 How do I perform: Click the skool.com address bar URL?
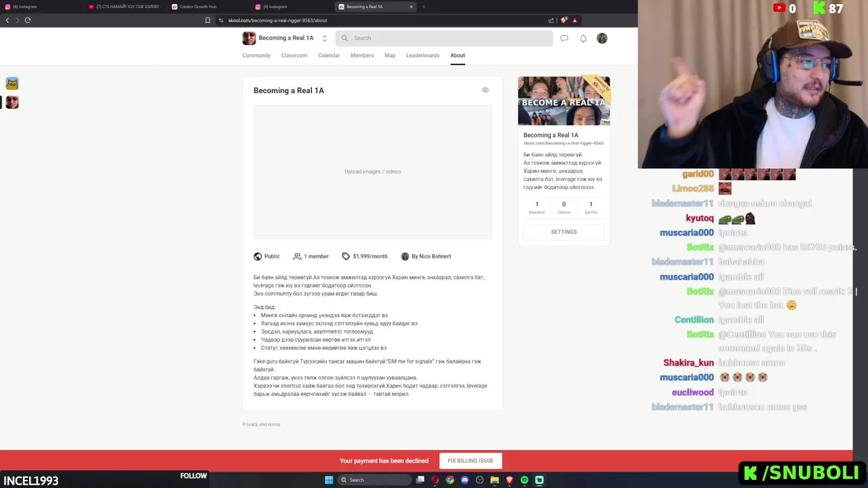tap(277, 20)
